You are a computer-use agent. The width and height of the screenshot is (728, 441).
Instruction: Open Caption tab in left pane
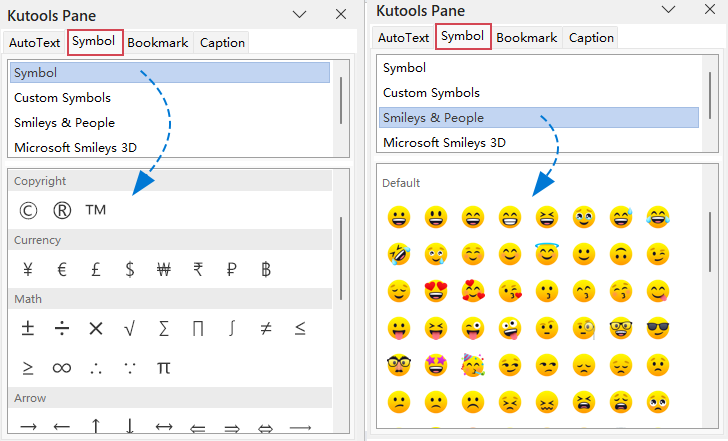[222, 43]
